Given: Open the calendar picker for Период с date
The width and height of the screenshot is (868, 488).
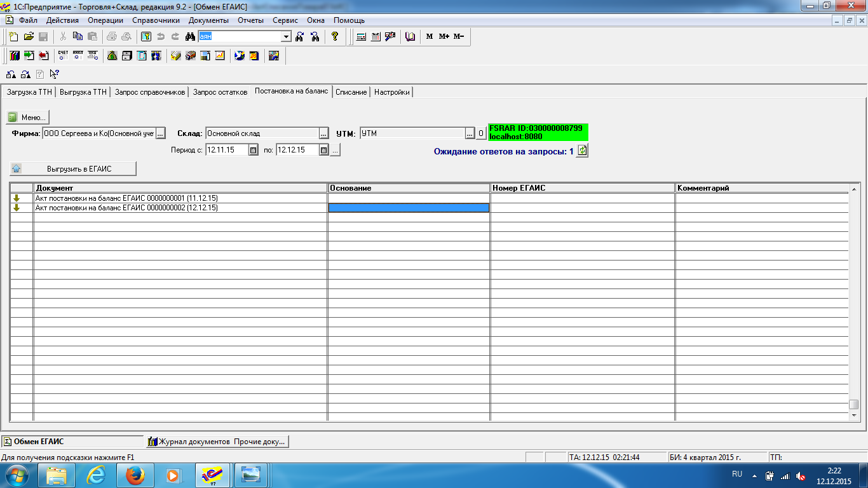Looking at the screenshot, I should 254,151.
